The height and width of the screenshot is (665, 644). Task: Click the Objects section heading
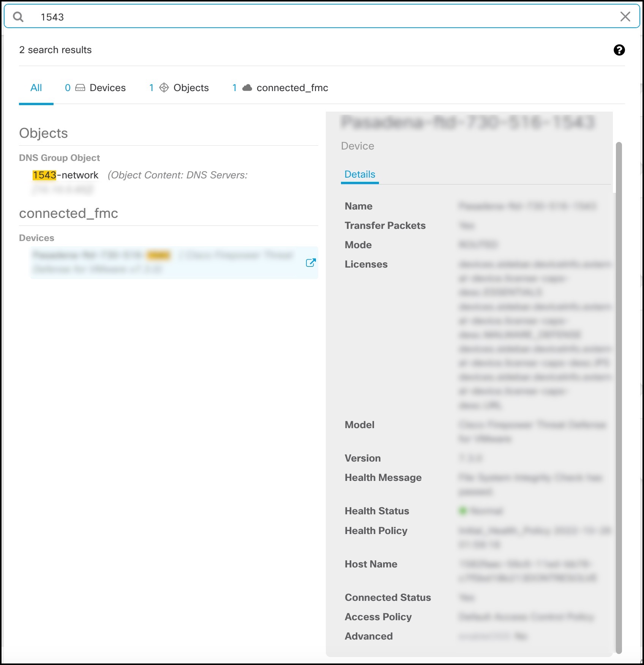[43, 133]
